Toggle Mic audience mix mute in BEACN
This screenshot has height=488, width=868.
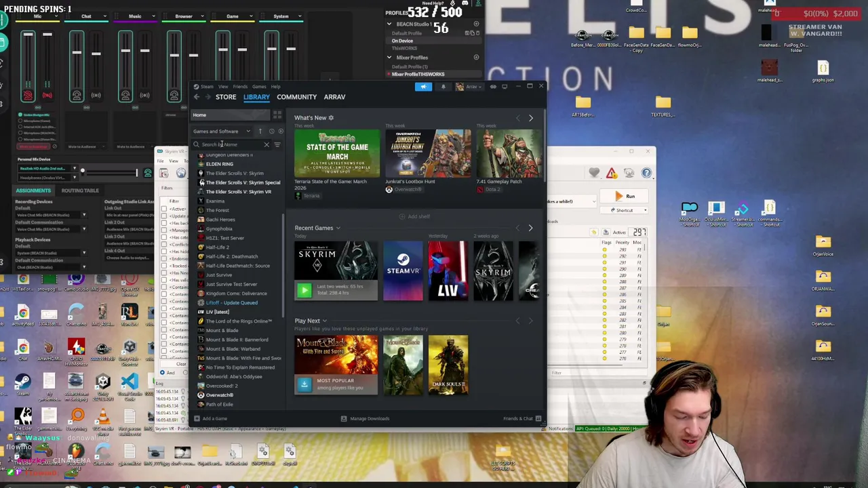click(47, 96)
